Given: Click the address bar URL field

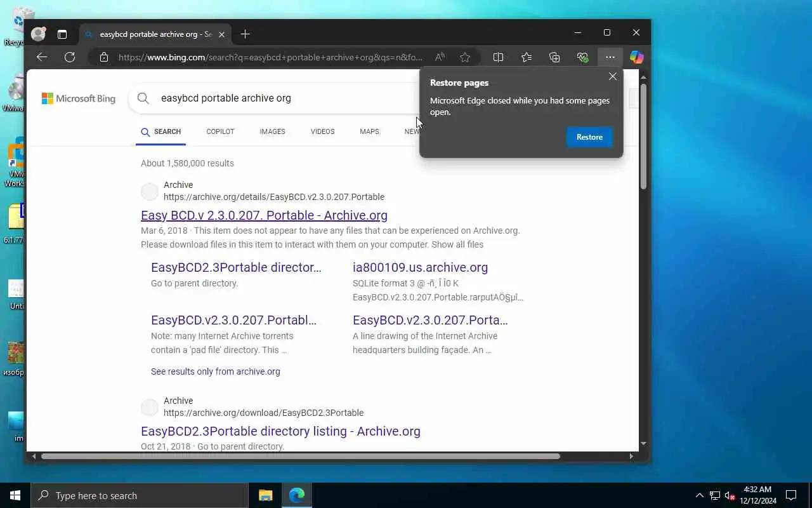Looking at the screenshot, I should [x=270, y=57].
